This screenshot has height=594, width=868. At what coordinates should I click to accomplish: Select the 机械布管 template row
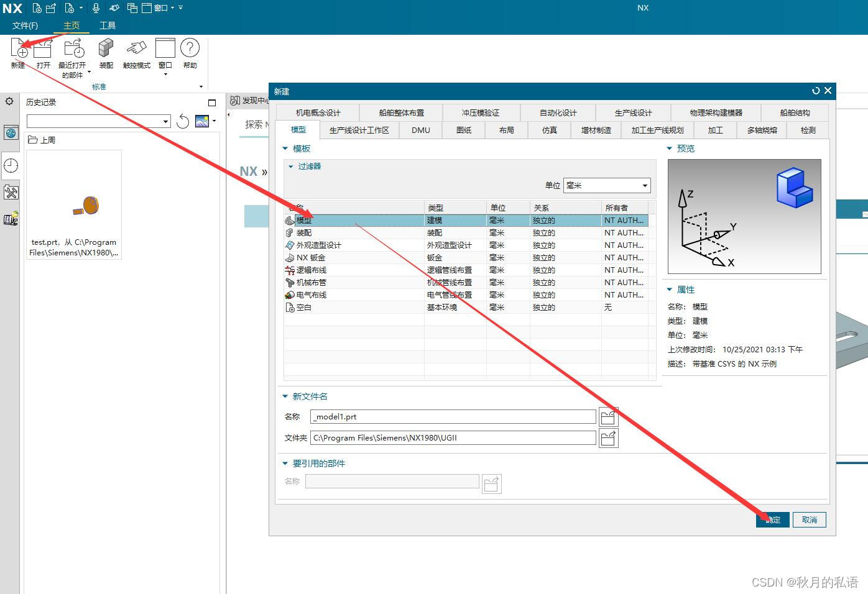click(x=466, y=283)
